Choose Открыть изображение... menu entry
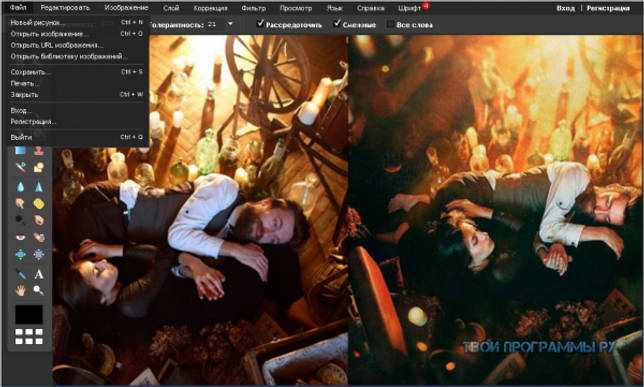 (76, 34)
